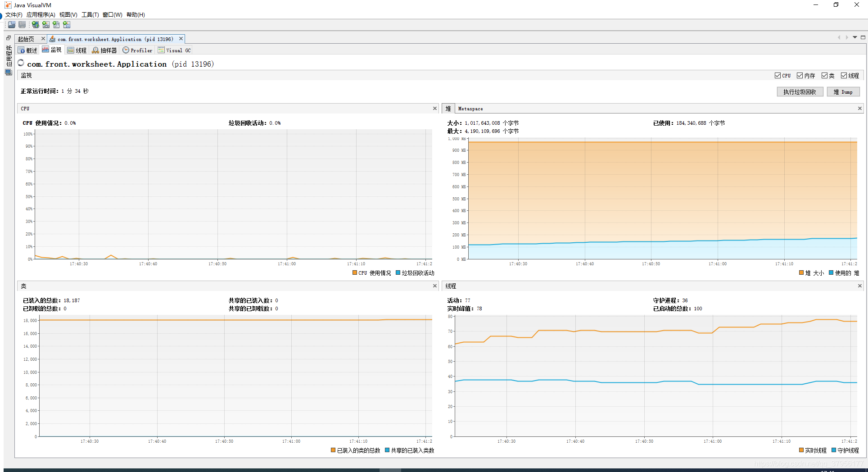Close the 线程 threads chart panel

click(x=859, y=286)
